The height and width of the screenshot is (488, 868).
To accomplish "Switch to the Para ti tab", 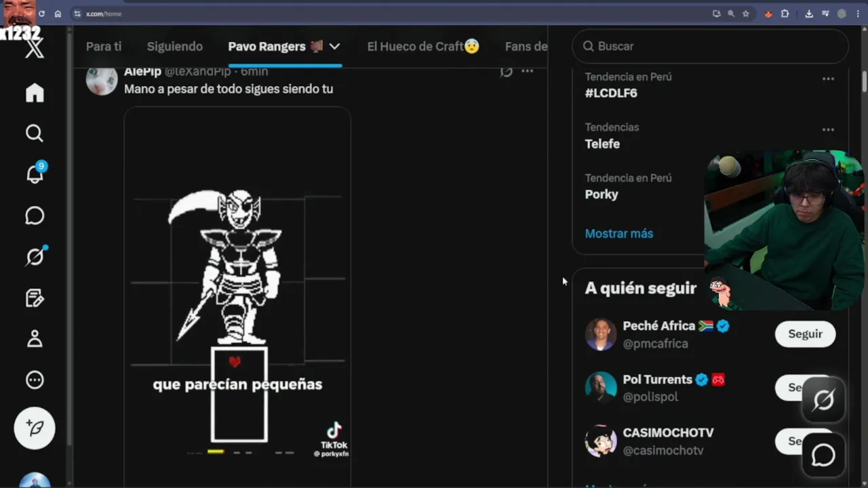I will [104, 46].
